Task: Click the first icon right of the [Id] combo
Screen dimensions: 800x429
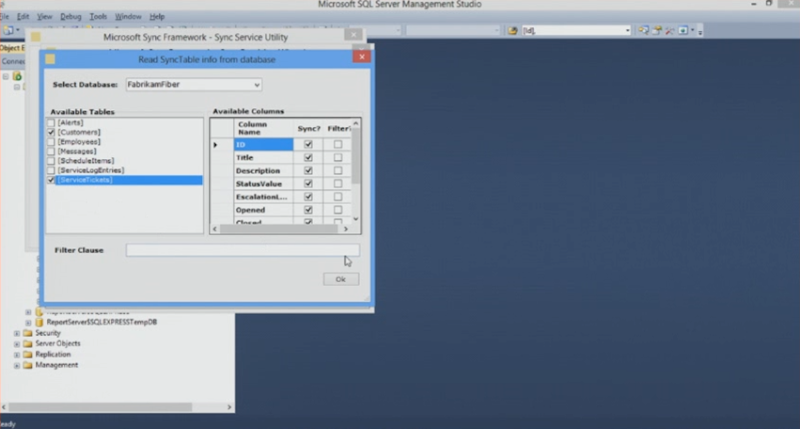Action: 643,31
